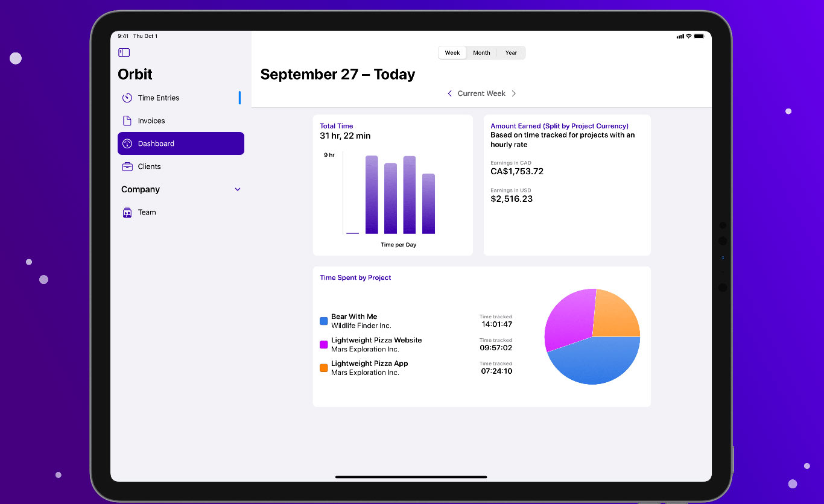Click the Wildlife Finder Inc. client name
The height and width of the screenshot is (504, 824).
[x=361, y=326]
